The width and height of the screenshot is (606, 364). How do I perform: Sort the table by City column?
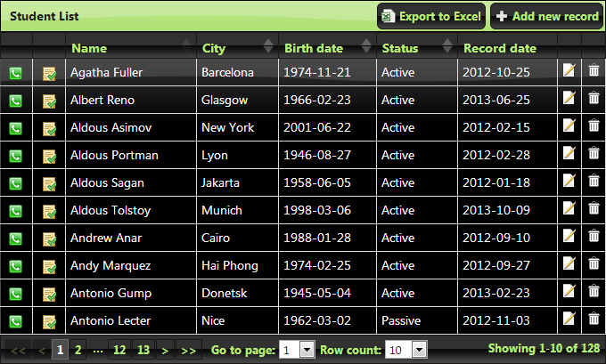tap(238, 46)
